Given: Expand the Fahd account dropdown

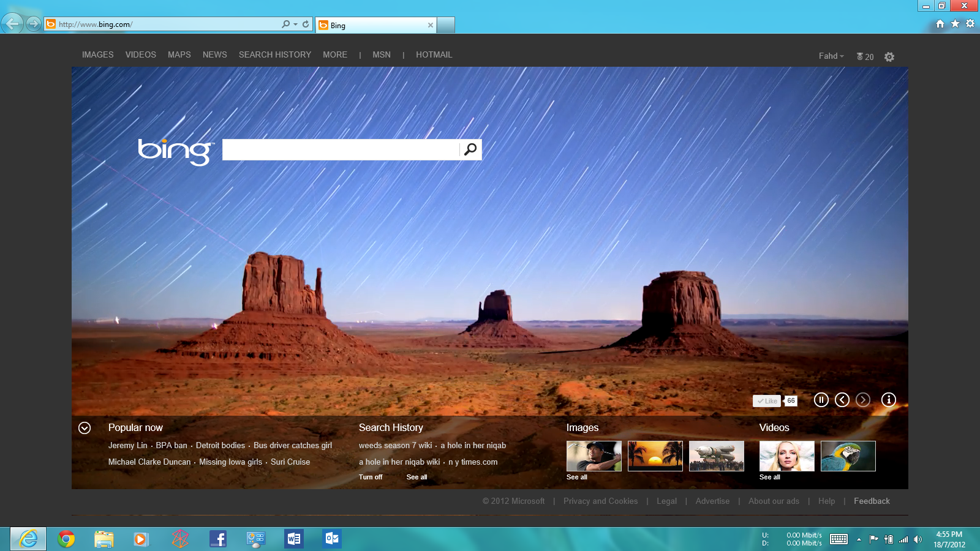Looking at the screenshot, I should pyautogui.click(x=831, y=56).
